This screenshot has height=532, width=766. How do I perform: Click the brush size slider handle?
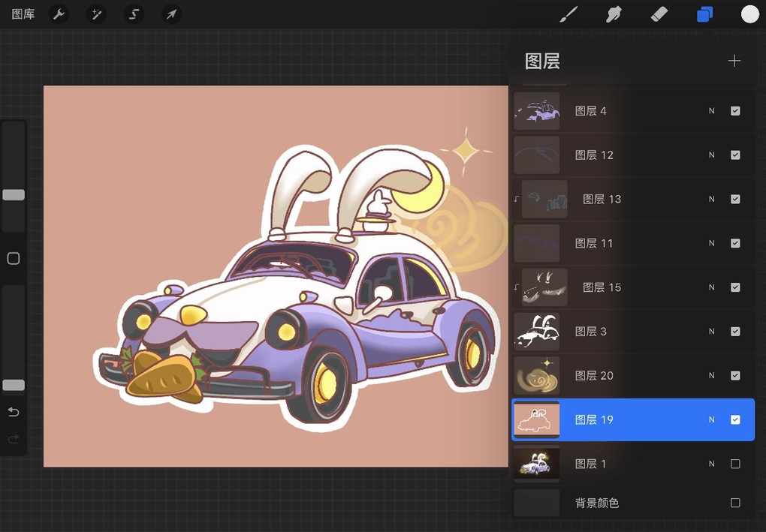tap(14, 195)
